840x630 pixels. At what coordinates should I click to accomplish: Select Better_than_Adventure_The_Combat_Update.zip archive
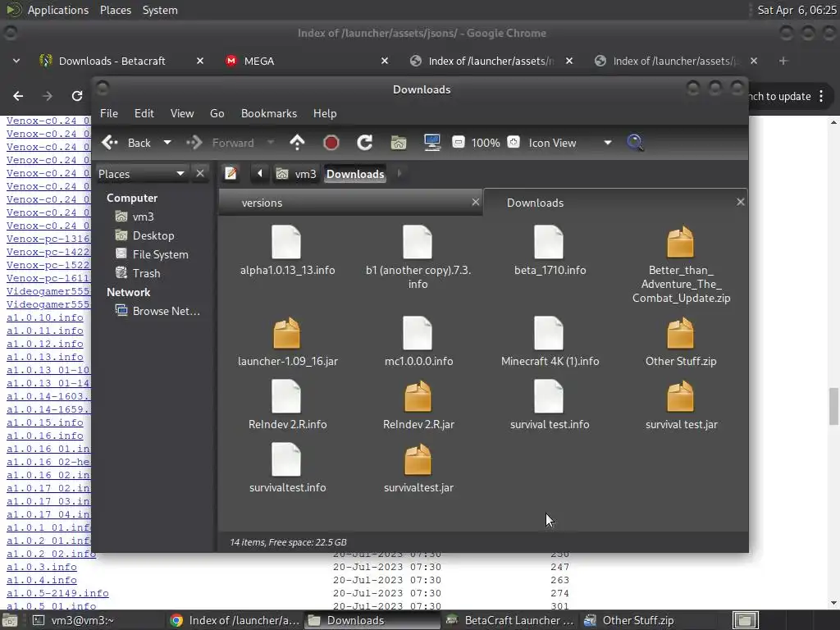[x=680, y=265]
